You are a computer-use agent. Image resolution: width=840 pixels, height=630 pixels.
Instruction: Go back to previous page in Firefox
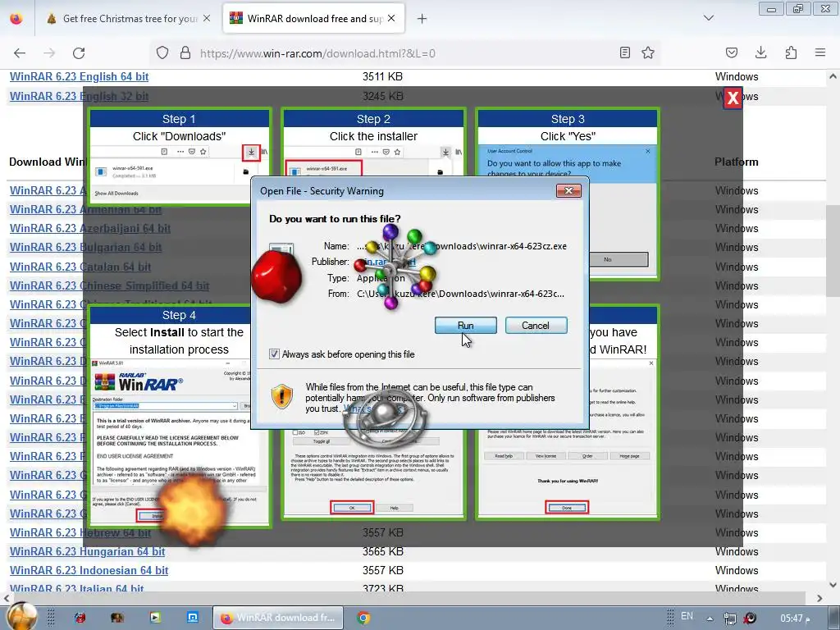20,53
